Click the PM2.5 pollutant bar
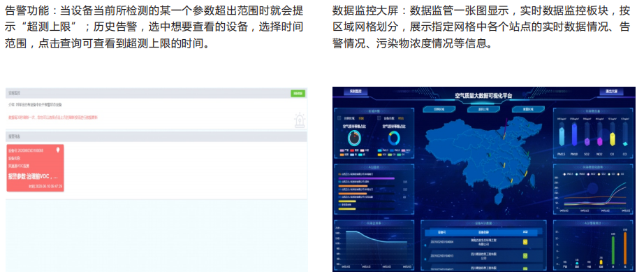644x279 pixels. (x=562, y=136)
